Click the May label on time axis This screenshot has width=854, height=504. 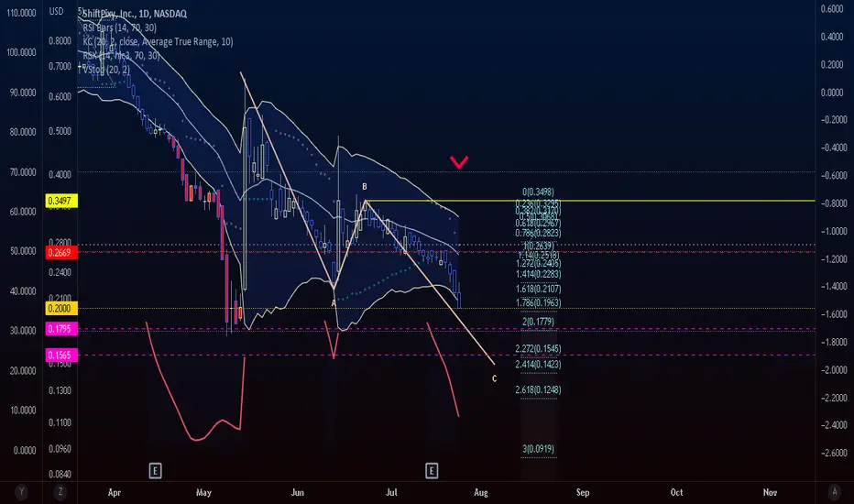click(203, 493)
